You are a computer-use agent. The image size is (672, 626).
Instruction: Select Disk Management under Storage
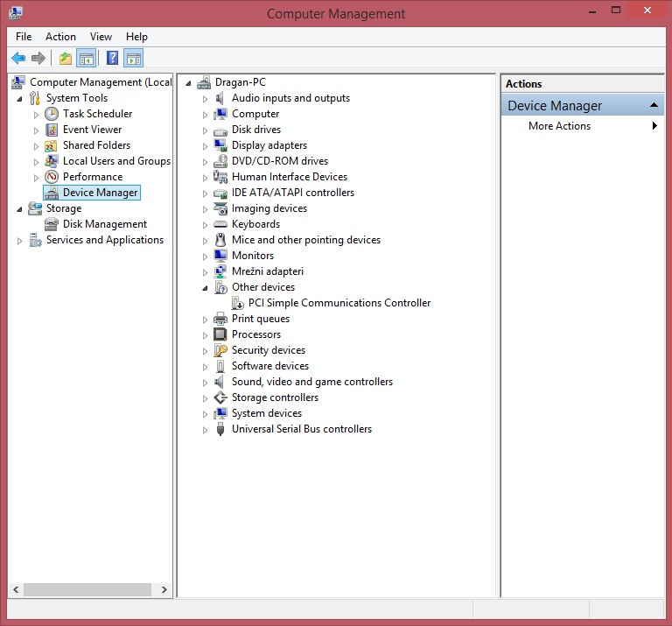104,224
